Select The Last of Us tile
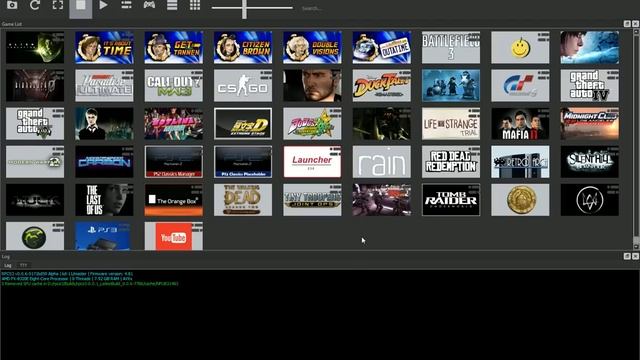 pos(104,200)
